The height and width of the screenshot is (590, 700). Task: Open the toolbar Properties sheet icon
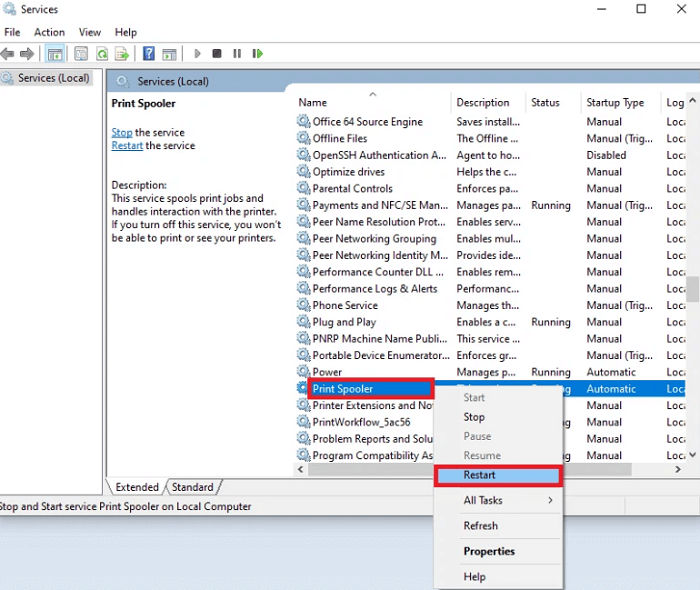pyautogui.click(x=81, y=54)
